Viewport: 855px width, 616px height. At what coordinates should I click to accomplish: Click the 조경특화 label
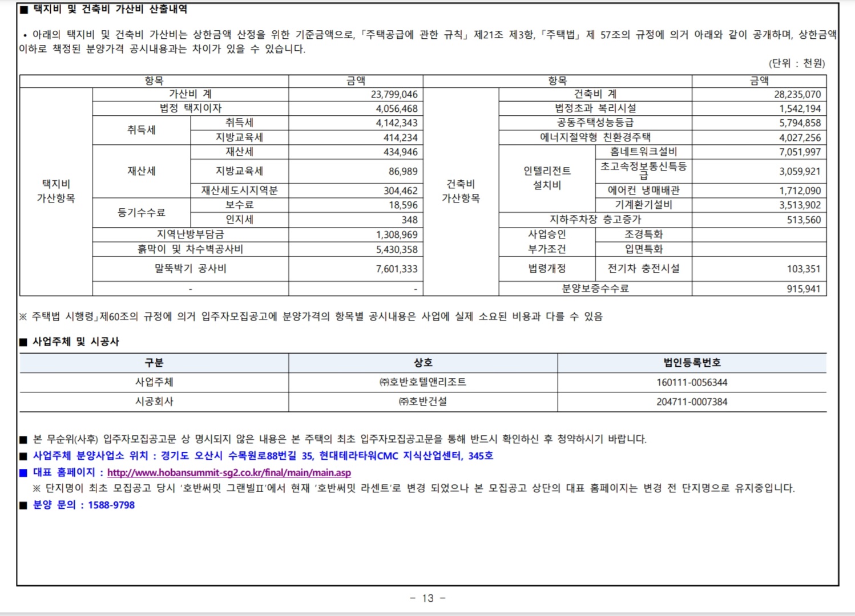(643, 234)
